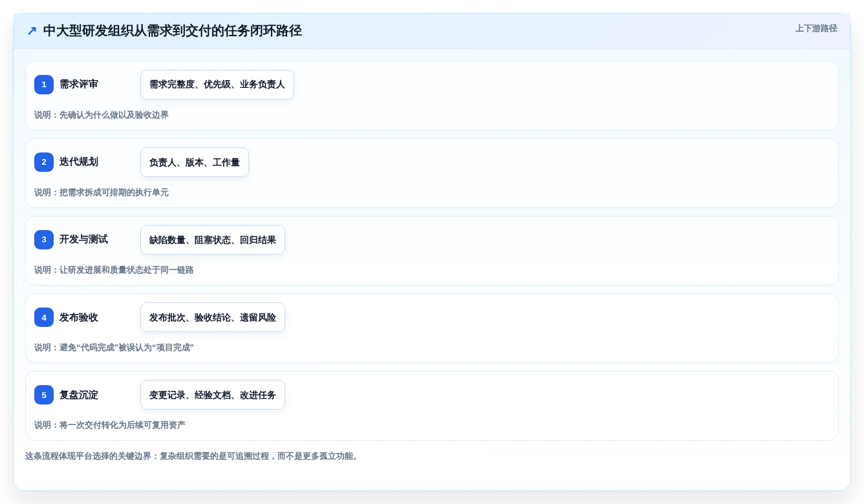864x504 pixels.
Task: Click the note 先确认为什么做以及验收边界
Action: coord(102,115)
